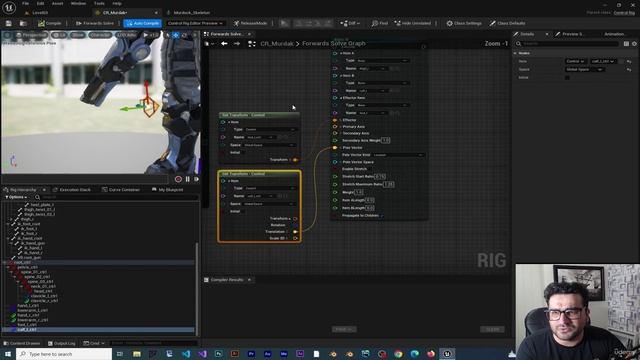This screenshot has width=640, height=360.
Task: Click the ReleaseMode button
Action: point(251,23)
